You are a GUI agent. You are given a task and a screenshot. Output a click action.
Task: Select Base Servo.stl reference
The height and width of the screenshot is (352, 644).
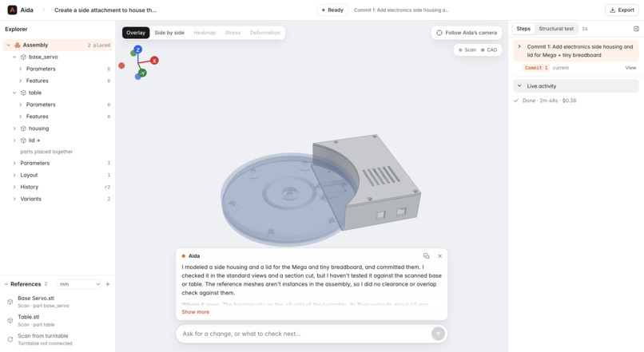58,302
